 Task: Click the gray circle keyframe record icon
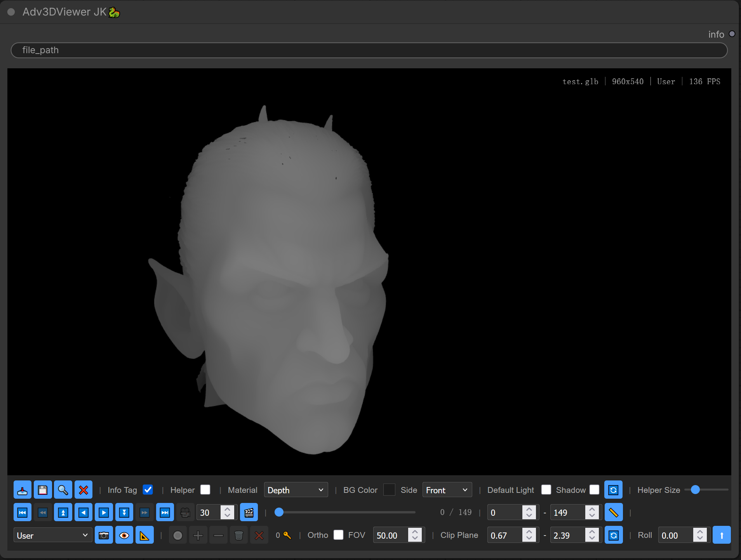click(178, 535)
